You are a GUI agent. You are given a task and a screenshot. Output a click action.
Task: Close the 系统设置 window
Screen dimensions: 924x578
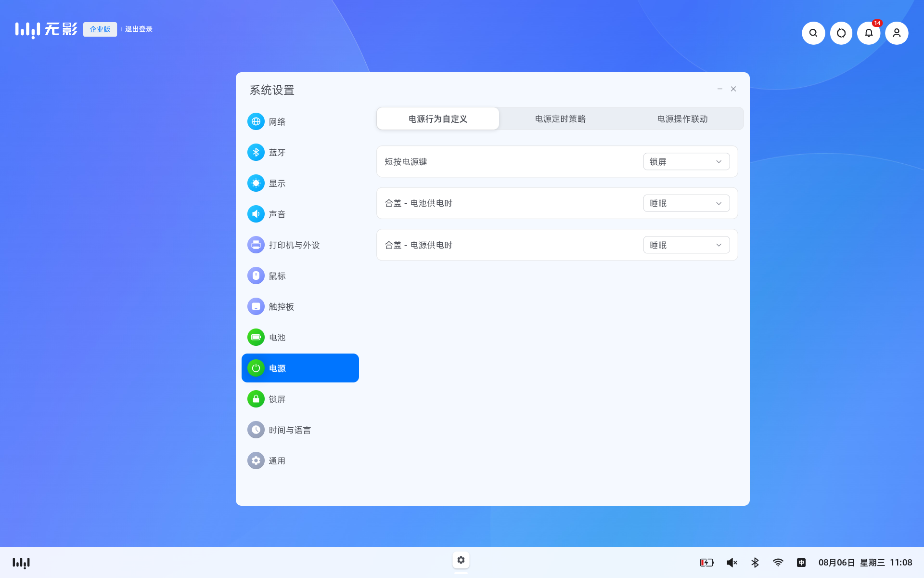[733, 89]
